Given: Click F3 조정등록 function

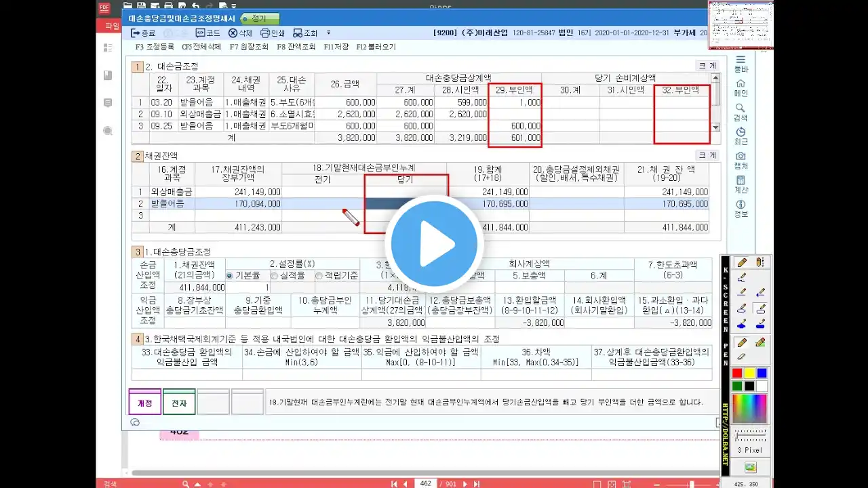Looking at the screenshot, I should (155, 47).
